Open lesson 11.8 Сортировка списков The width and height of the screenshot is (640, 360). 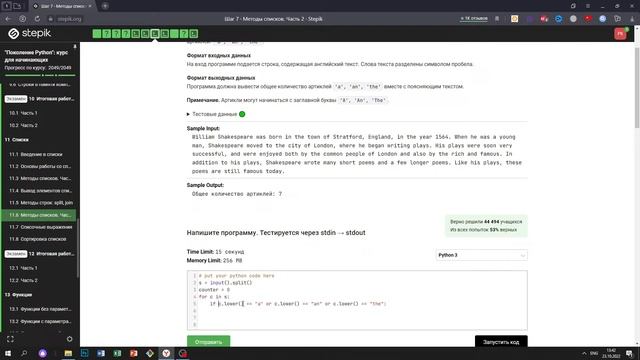coord(38,239)
